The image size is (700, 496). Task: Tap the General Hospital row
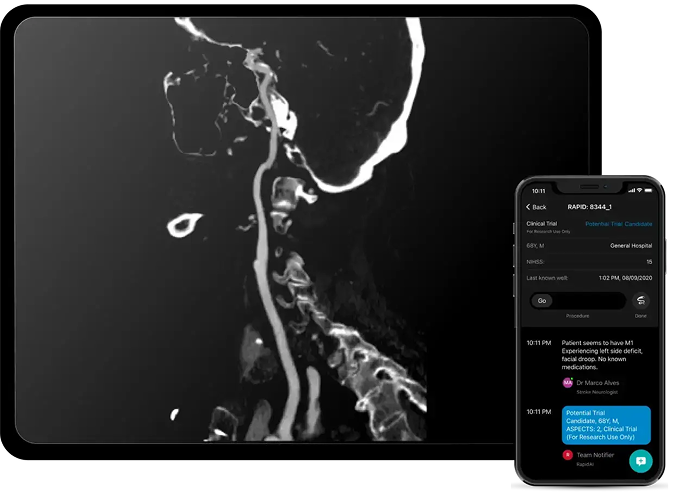pyautogui.click(x=589, y=246)
